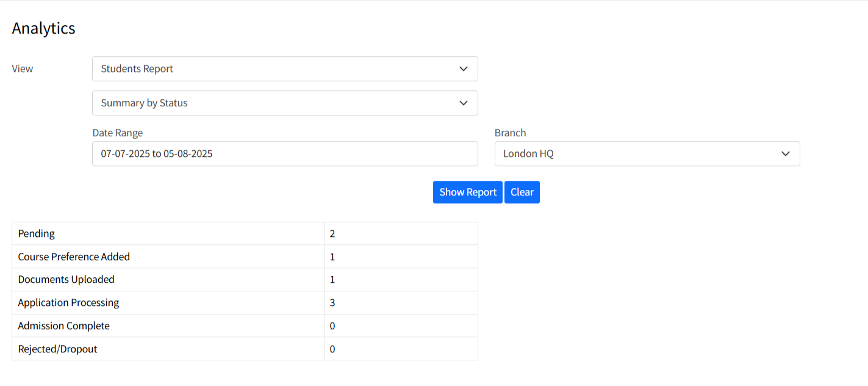Select the Rejected/Dropout row label

tap(58, 349)
